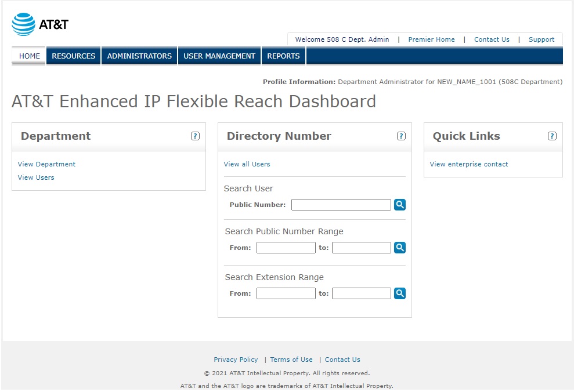
Task: Click the Profile Information text line
Action: coord(413,82)
